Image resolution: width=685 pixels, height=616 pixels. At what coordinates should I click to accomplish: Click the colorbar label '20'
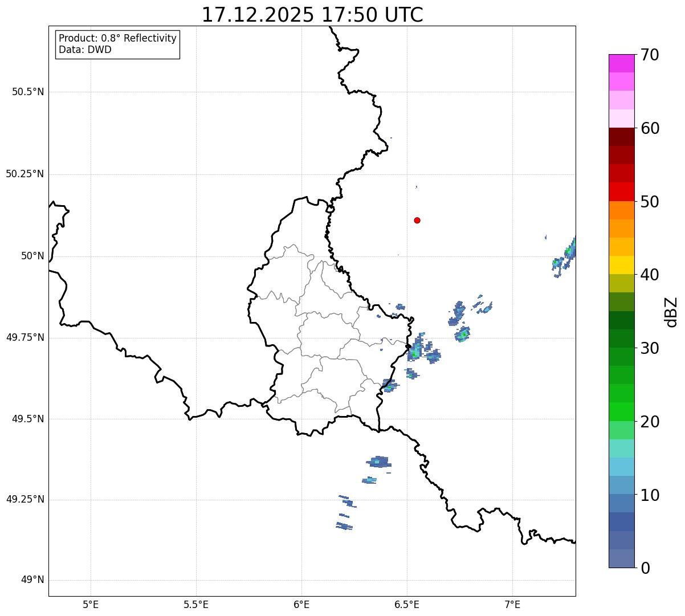650,422
